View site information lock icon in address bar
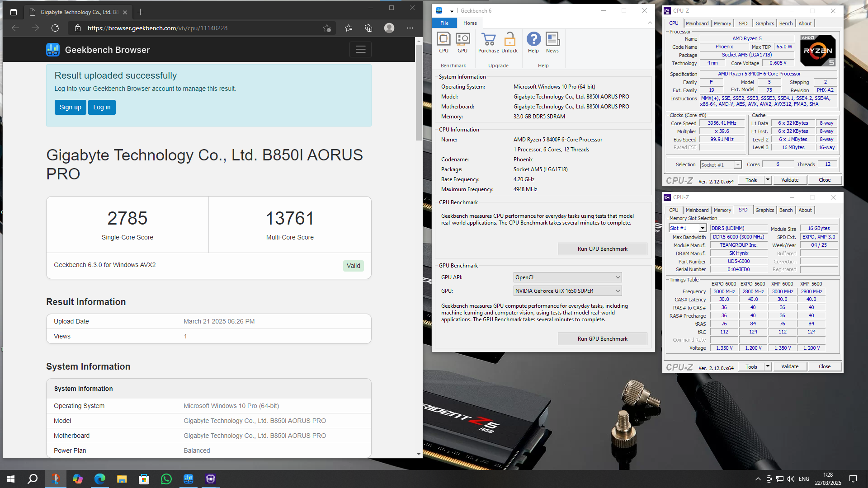Image resolution: width=868 pixels, height=488 pixels. click(78, 28)
